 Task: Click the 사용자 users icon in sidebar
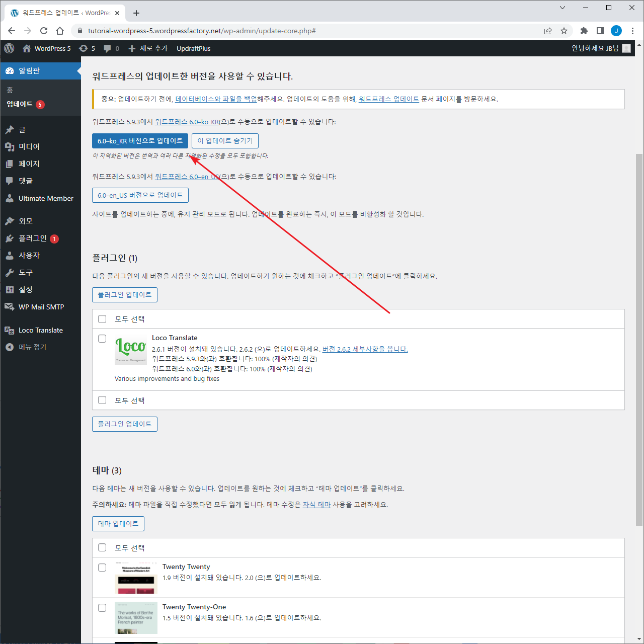pos(10,256)
